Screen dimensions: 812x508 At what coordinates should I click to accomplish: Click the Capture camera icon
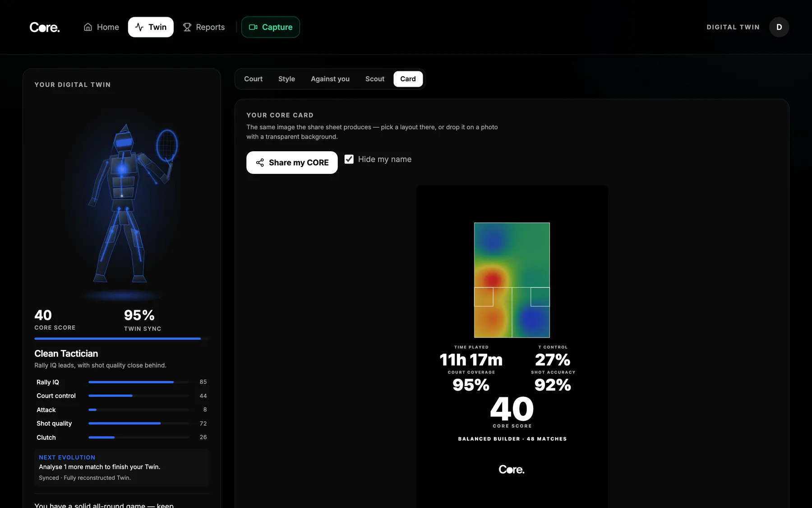pyautogui.click(x=253, y=27)
